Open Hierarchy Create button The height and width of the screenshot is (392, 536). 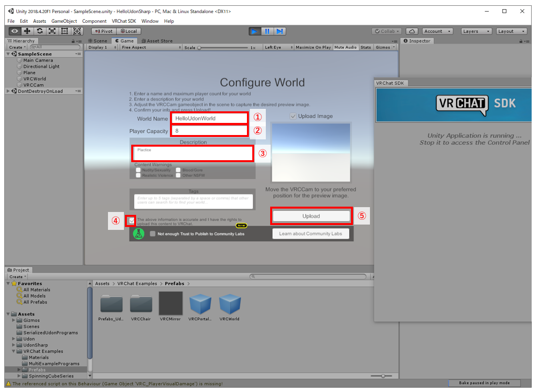click(17, 47)
